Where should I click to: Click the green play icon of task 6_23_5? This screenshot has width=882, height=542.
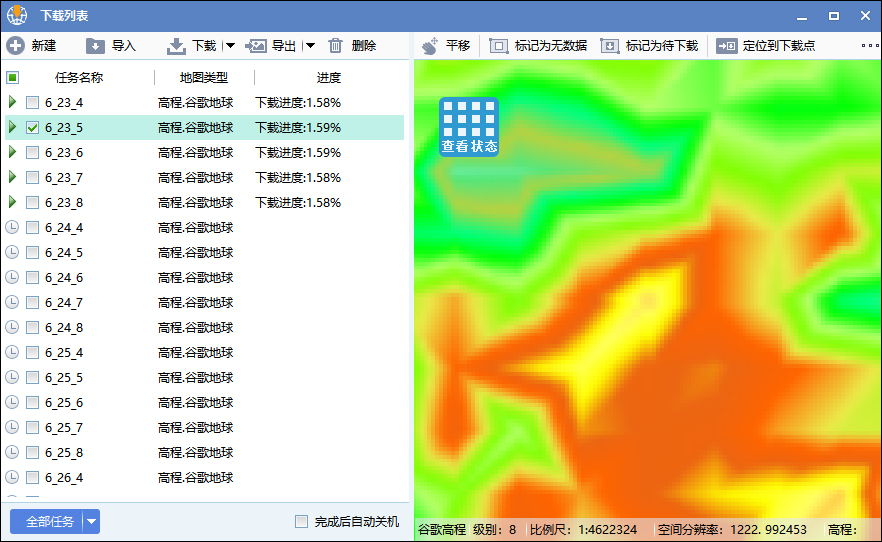tap(12, 128)
